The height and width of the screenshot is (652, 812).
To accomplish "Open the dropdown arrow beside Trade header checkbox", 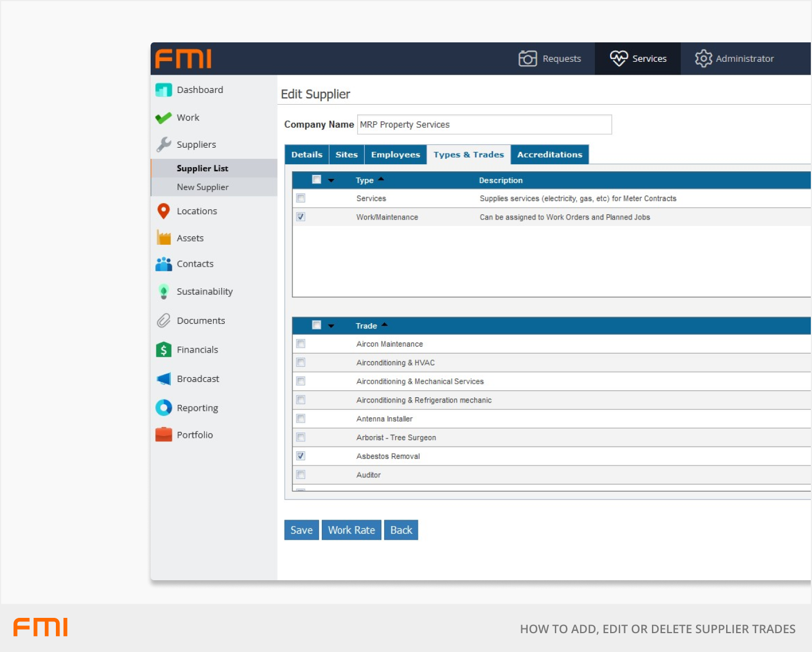I will (331, 326).
